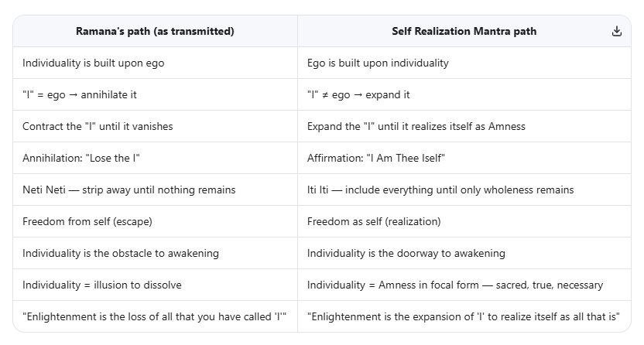The height and width of the screenshot is (345, 644).
Task: Click "Individuality is the doorway to awakening" text
Action: click(x=406, y=253)
